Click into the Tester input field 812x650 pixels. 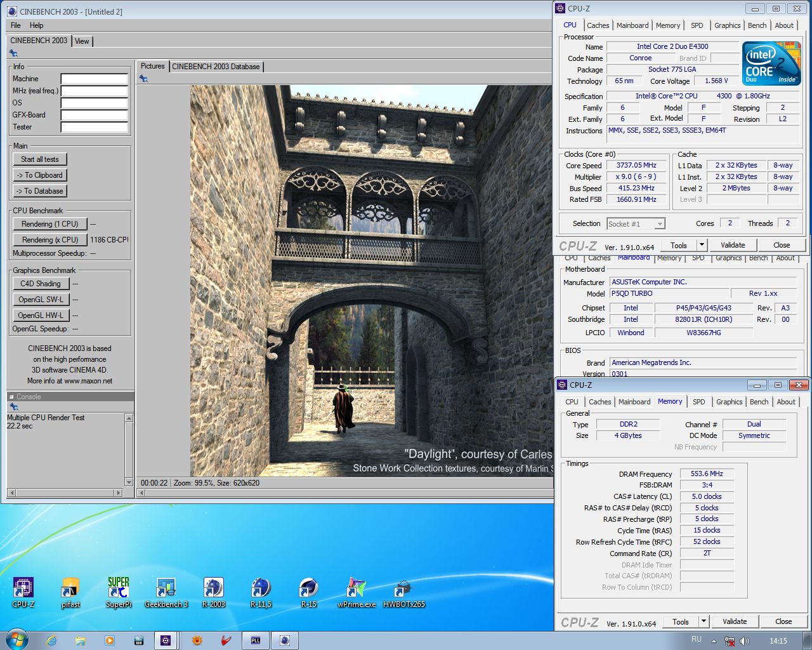95,127
